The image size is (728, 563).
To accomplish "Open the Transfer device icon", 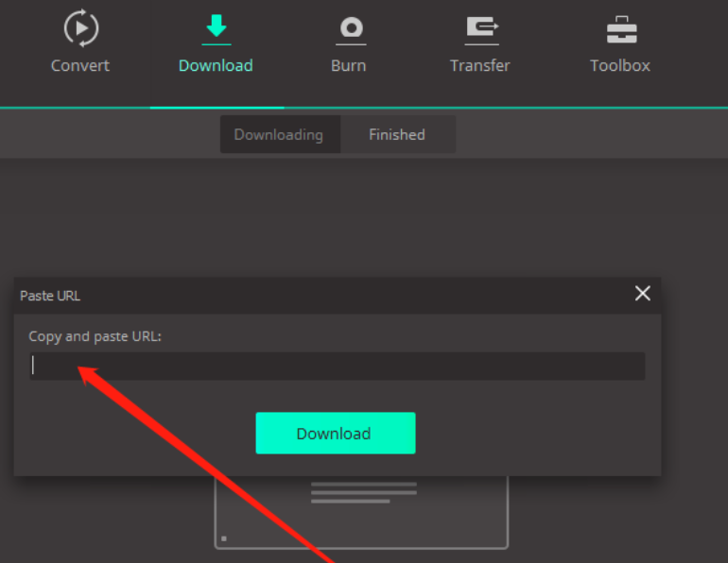I will (x=482, y=30).
